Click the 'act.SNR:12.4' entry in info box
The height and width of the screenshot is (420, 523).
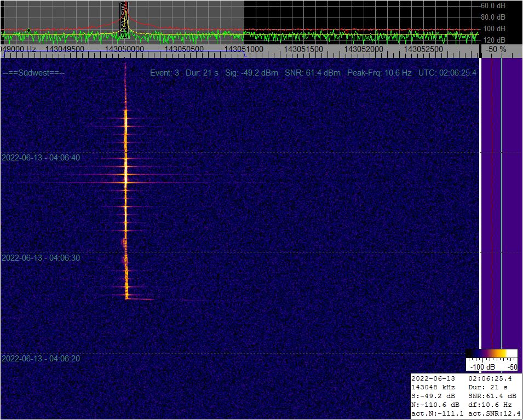point(495,414)
